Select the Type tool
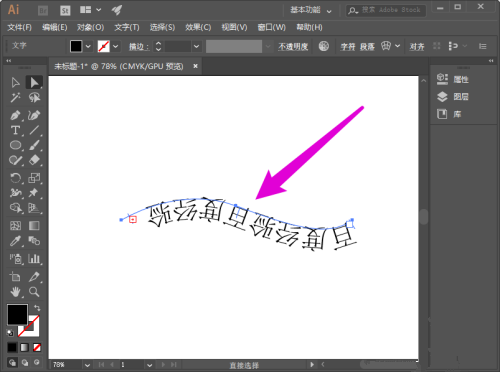 click(x=15, y=130)
